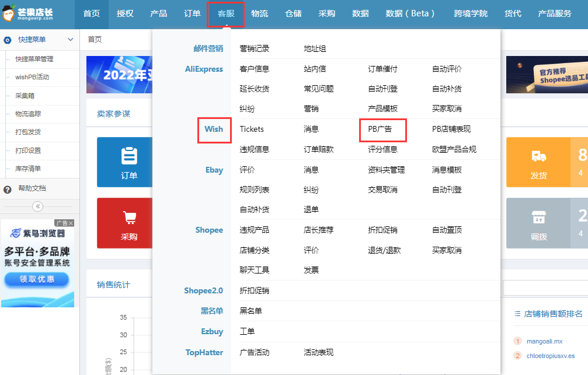Click the quick menu gear icon
The height and width of the screenshot is (375, 588).
pyautogui.click(x=8, y=40)
